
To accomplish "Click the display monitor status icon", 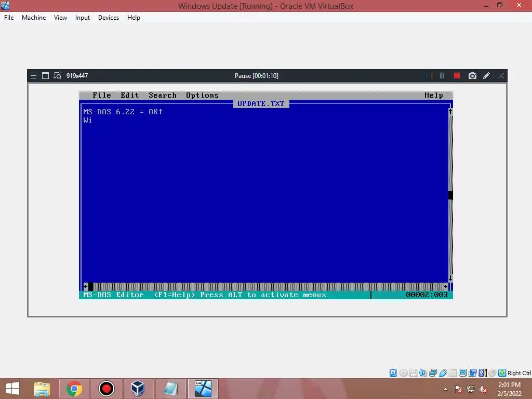I will click(x=462, y=373).
